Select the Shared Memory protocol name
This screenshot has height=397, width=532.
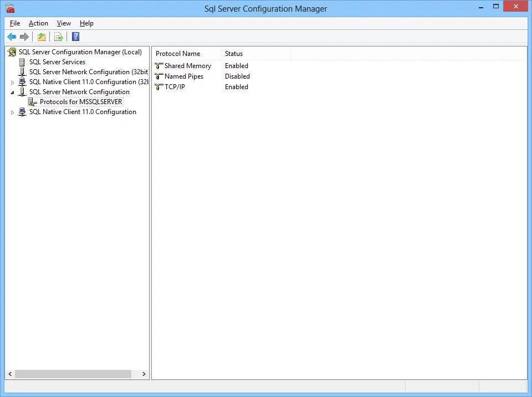click(x=188, y=66)
